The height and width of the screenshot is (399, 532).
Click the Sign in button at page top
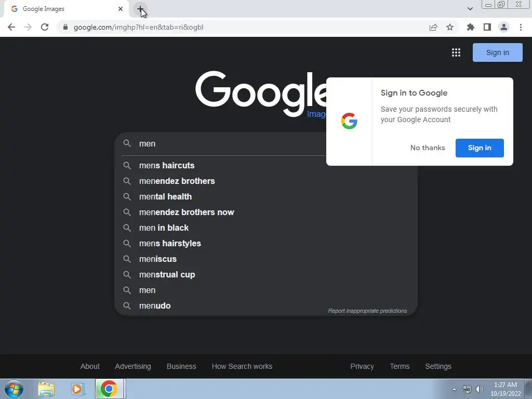pyautogui.click(x=497, y=52)
